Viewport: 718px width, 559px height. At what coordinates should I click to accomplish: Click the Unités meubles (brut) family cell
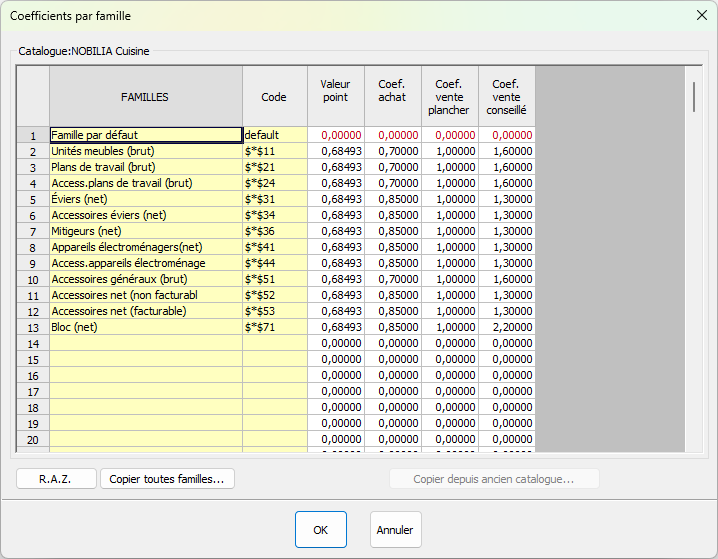[145, 151]
